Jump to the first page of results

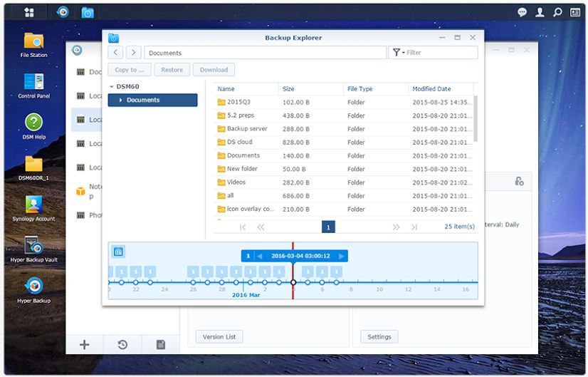click(243, 227)
